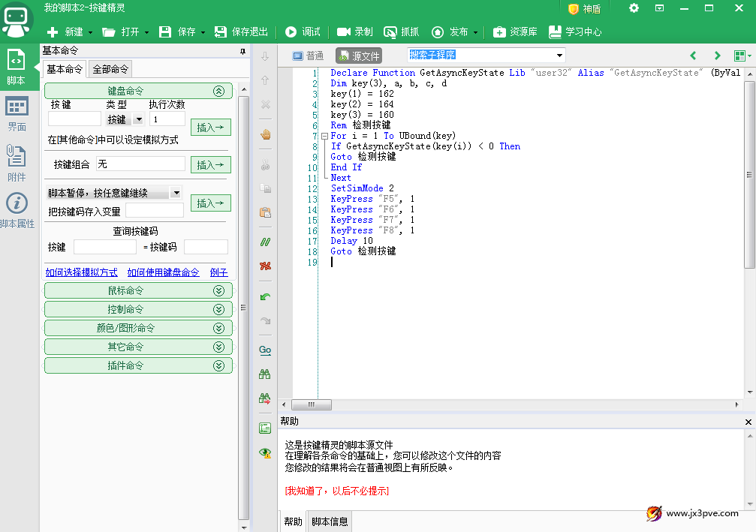Open the 如何选择模拟方式 link
Image resolution: width=756 pixels, height=532 pixels.
[82, 272]
